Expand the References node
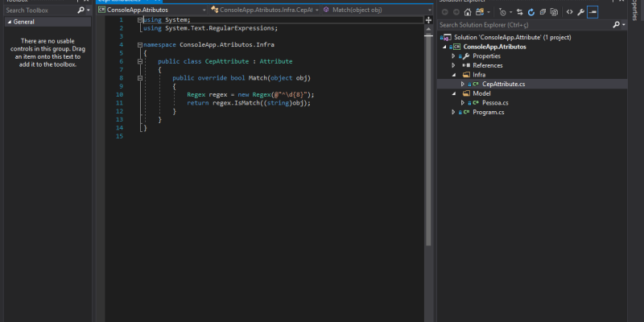 click(454, 65)
